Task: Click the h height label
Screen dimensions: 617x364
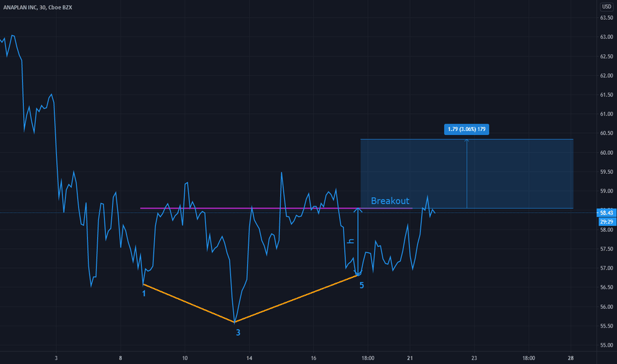Action: point(350,241)
